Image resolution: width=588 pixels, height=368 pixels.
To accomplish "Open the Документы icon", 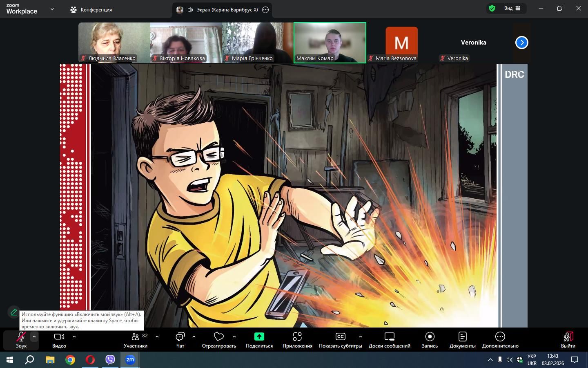I will (462, 337).
